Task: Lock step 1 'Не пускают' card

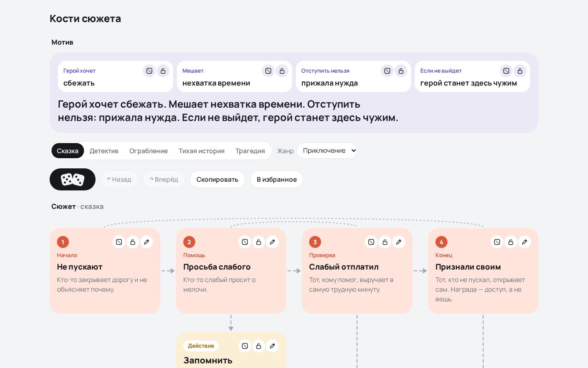Action: coord(133,242)
